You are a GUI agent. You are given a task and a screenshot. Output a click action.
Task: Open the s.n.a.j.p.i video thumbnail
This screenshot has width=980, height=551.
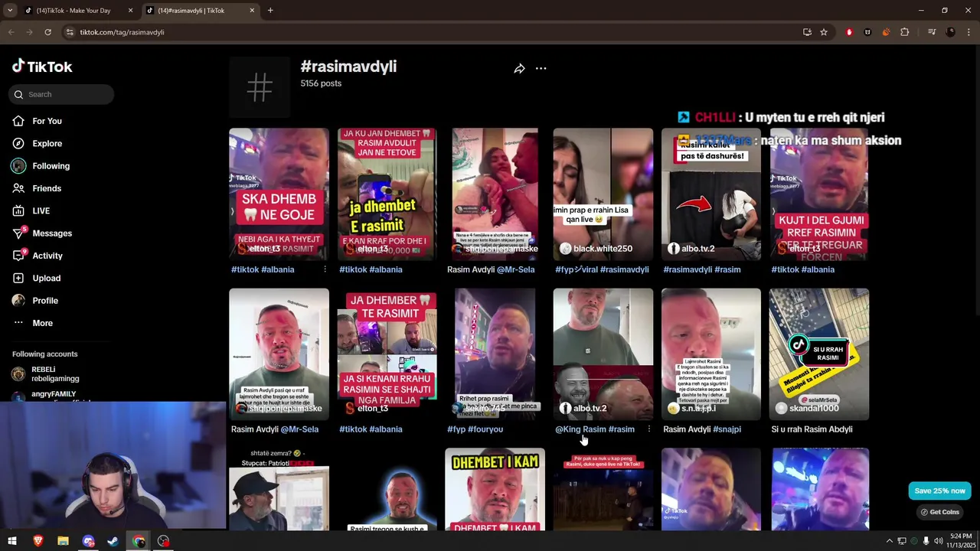click(x=710, y=354)
